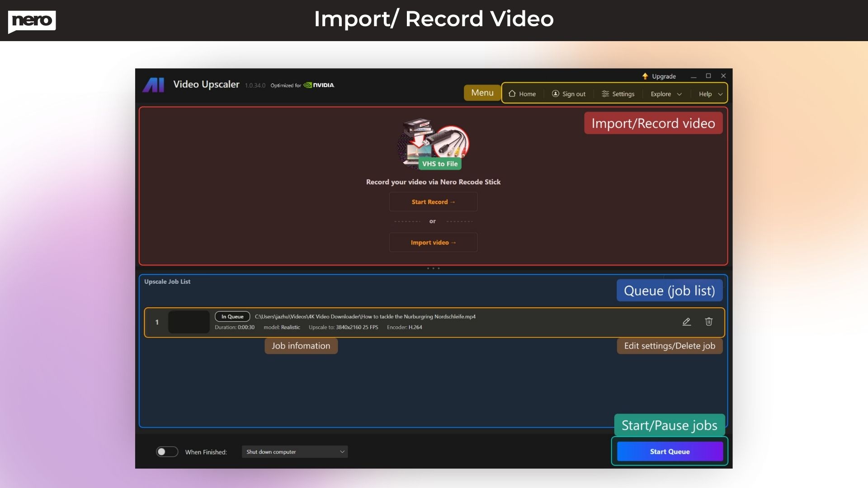Image resolution: width=868 pixels, height=488 pixels.
Task: Expand the Explore dropdown
Action: (665, 94)
